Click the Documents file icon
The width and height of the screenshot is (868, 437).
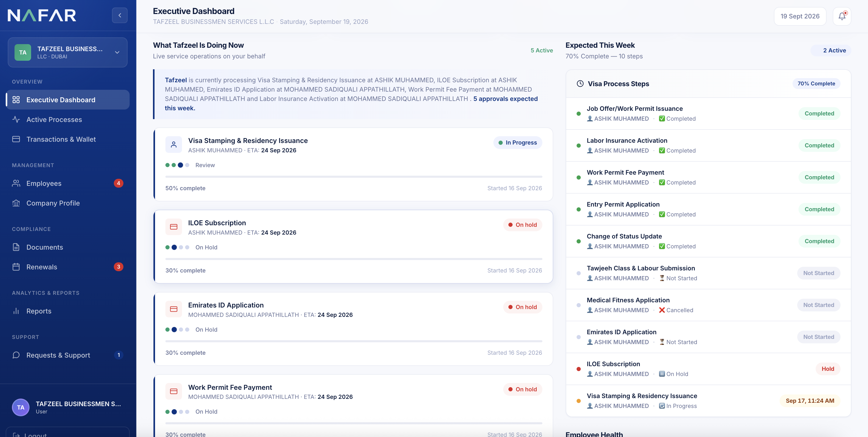tap(16, 247)
